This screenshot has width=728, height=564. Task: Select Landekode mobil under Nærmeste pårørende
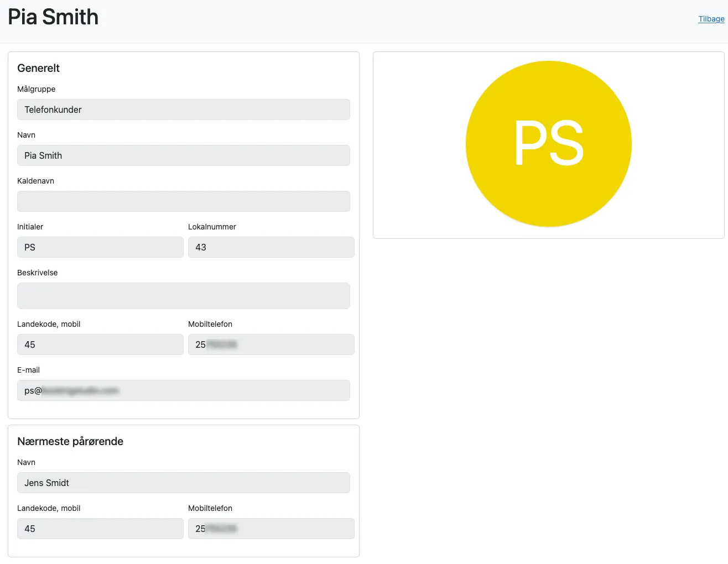pos(100,529)
